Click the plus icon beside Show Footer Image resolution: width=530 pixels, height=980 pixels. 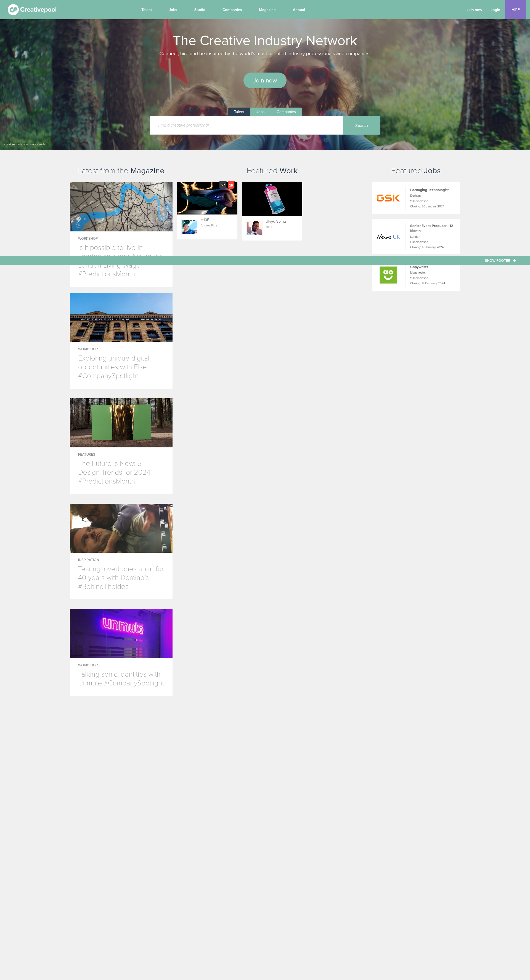514,261
